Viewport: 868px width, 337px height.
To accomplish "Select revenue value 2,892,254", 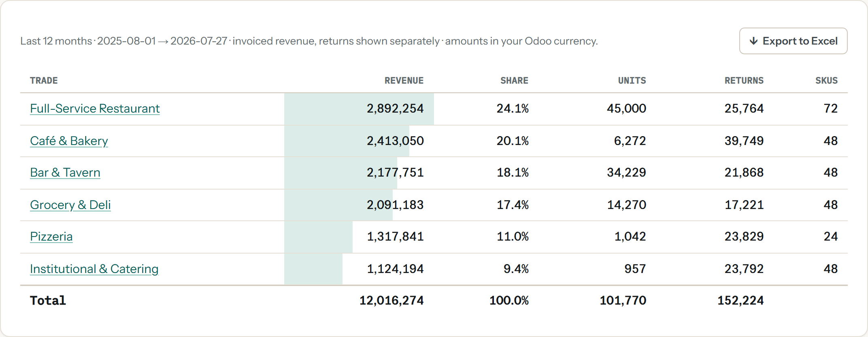I will 395,109.
